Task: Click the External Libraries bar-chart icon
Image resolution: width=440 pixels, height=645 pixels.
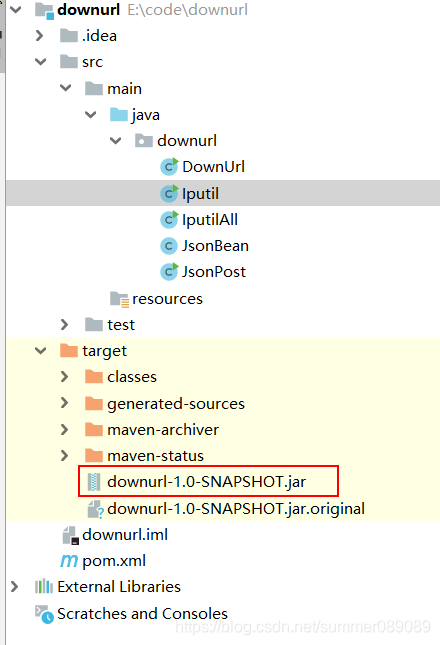Action: click(44, 587)
